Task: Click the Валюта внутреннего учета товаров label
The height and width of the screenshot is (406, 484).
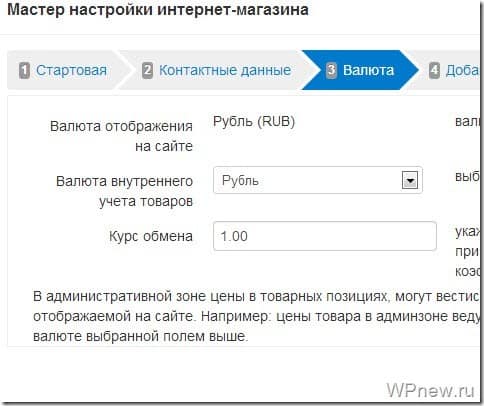Action: click(x=124, y=191)
